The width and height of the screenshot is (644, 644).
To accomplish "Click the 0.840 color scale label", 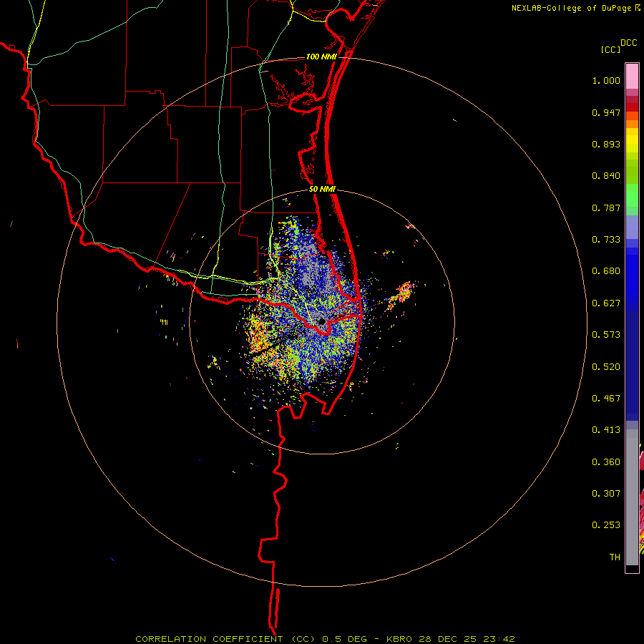I will click(x=606, y=176).
